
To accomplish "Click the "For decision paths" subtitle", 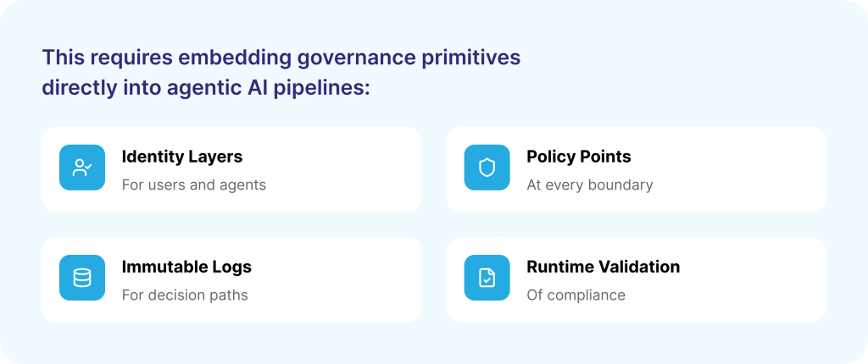I will point(184,295).
